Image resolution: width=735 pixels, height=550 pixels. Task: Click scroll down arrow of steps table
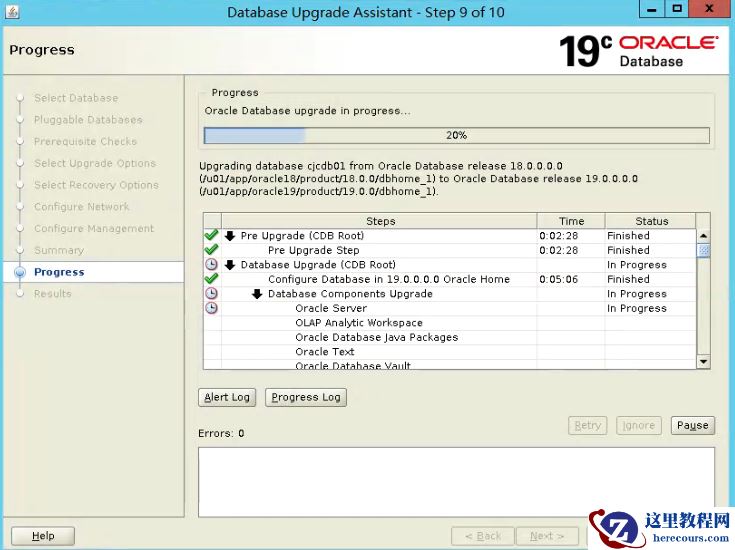703,362
